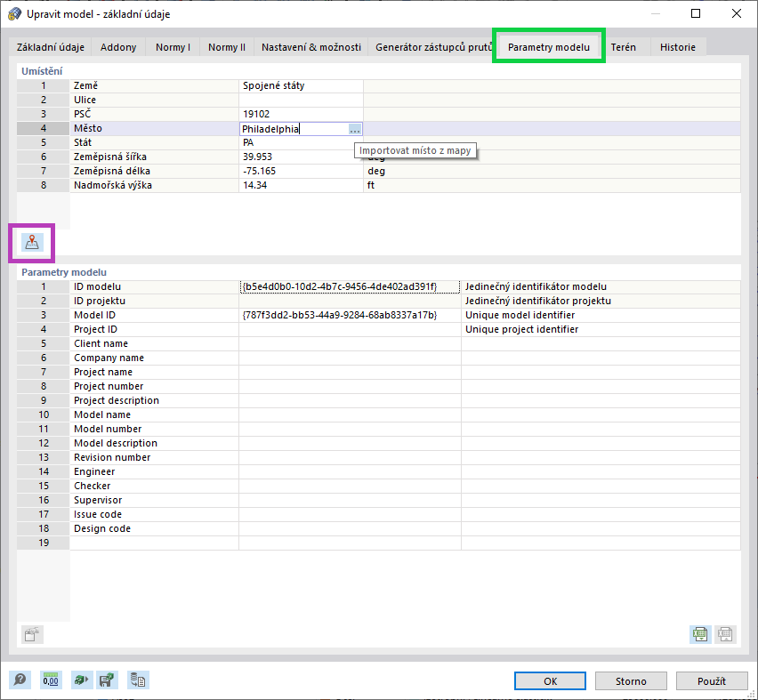This screenshot has width=758, height=700.
Task: Click the Storno button
Action: pyautogui.click(x=631, y=680)
